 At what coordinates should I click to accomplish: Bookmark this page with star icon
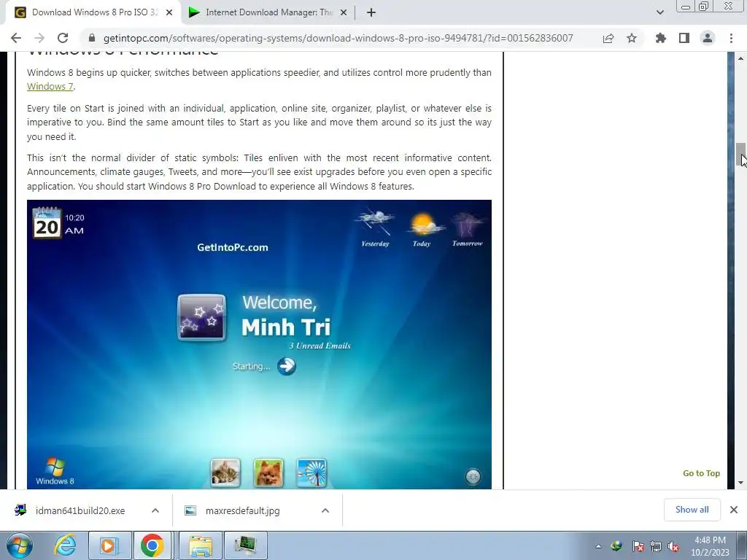point(632,38)
